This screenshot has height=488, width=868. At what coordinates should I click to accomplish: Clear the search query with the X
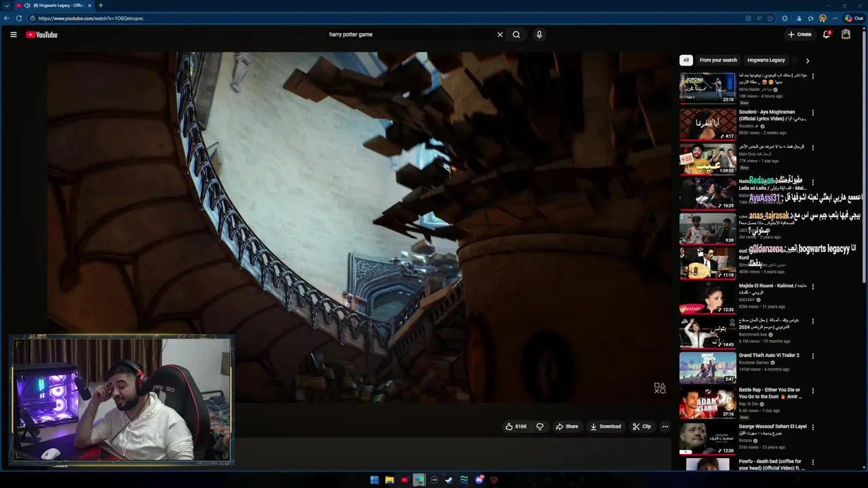(x=500, y=35)
